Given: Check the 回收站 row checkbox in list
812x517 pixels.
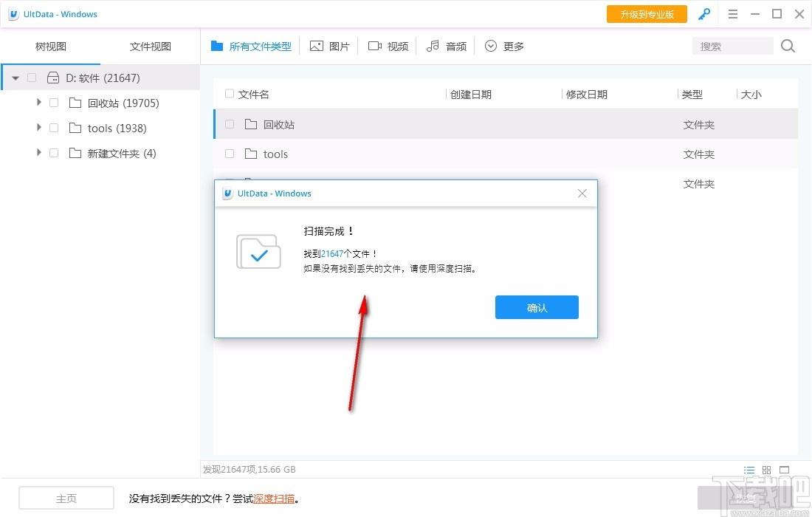Looking at the screenshot, I should tap(230, 124).
